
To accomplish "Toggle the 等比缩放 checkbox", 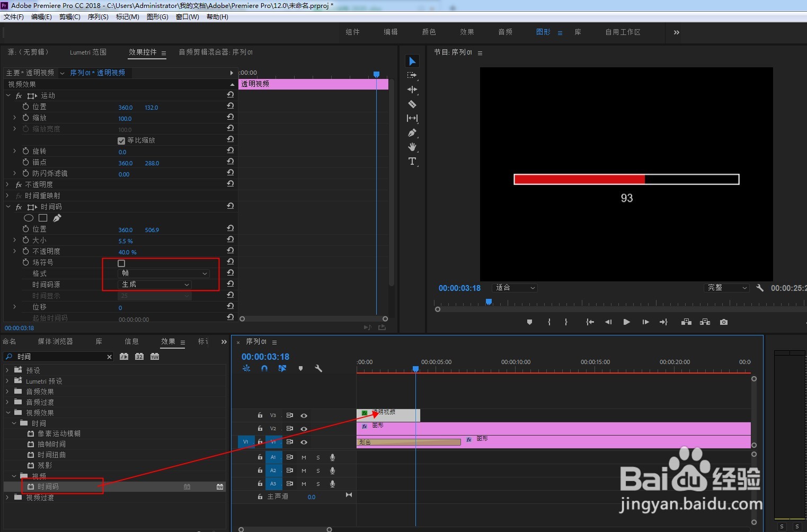I will point(121,140).
